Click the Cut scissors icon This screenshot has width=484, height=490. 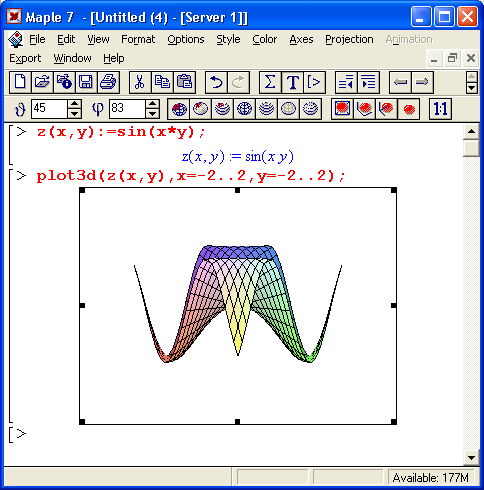click(x=140, y=82)
